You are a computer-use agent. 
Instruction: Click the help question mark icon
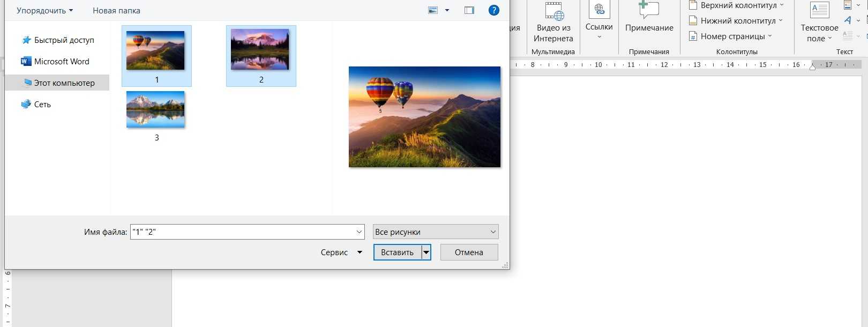pos(493,10)
